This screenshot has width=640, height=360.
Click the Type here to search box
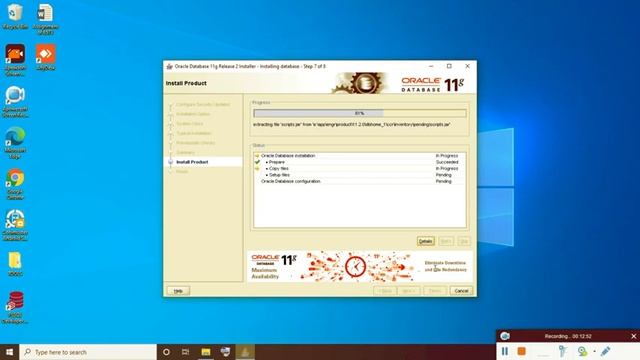88,352
